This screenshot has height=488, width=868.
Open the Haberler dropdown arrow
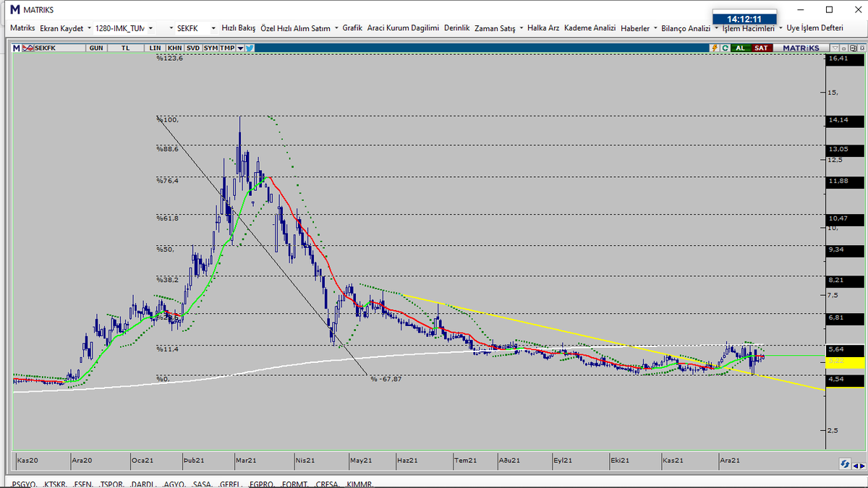(655, 28)
